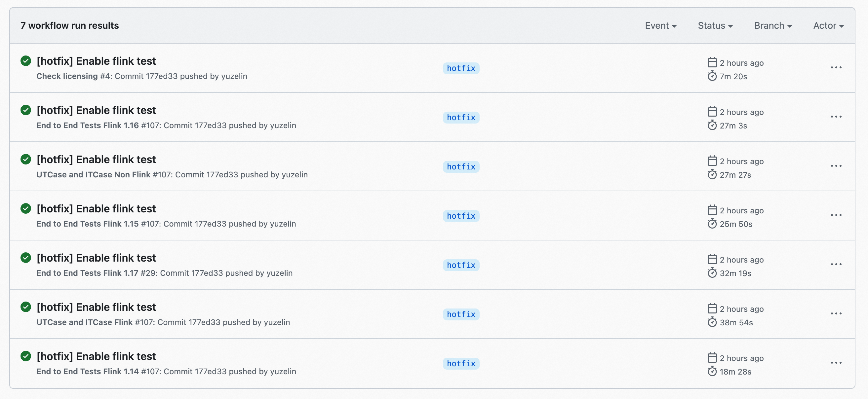Open run title above End to End Flink 1.14
Viewport: 868px width, 399px height.
pyautogui.click(x=96, y=356)
